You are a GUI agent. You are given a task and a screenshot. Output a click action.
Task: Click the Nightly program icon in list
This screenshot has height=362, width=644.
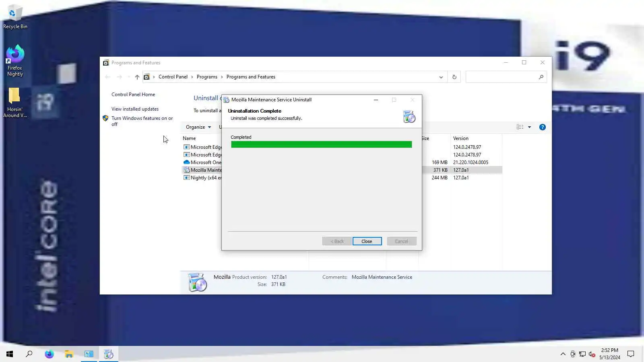186,178
